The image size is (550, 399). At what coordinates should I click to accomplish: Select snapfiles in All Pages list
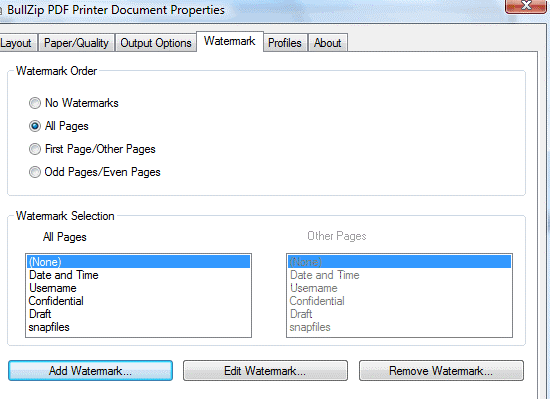pos(139,327)
